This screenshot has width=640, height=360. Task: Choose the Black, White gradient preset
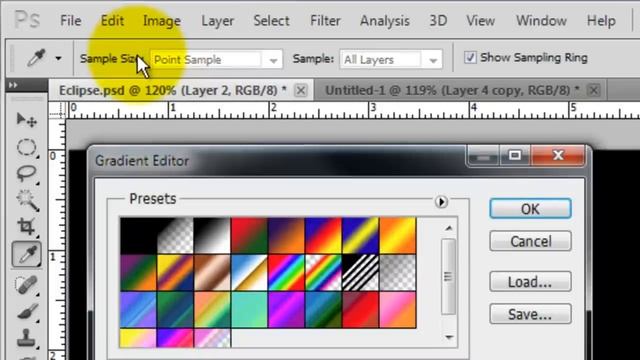212,236
